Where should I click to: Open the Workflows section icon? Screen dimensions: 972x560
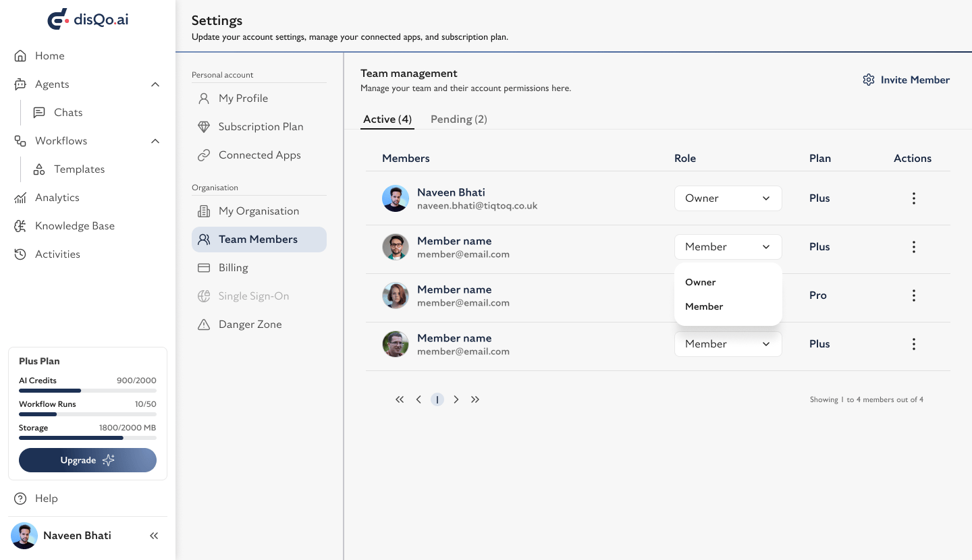21,141
